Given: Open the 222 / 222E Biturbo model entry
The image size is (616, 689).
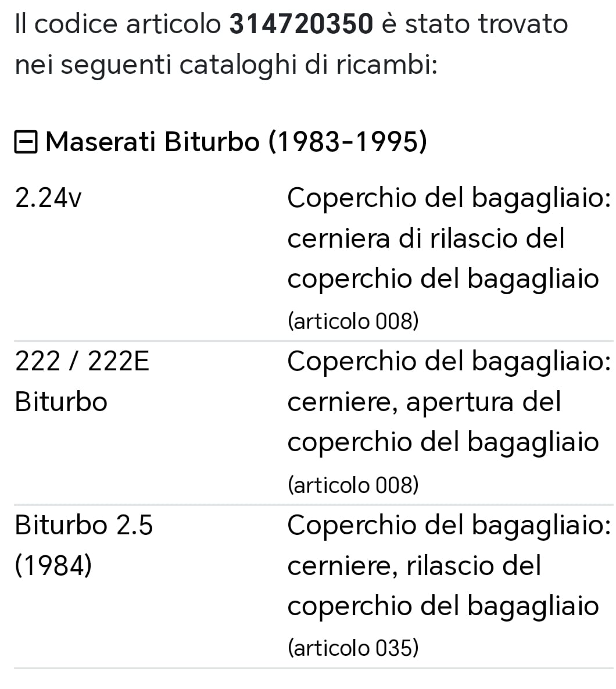Looking at the screenshot, I should tap(81, 360).
